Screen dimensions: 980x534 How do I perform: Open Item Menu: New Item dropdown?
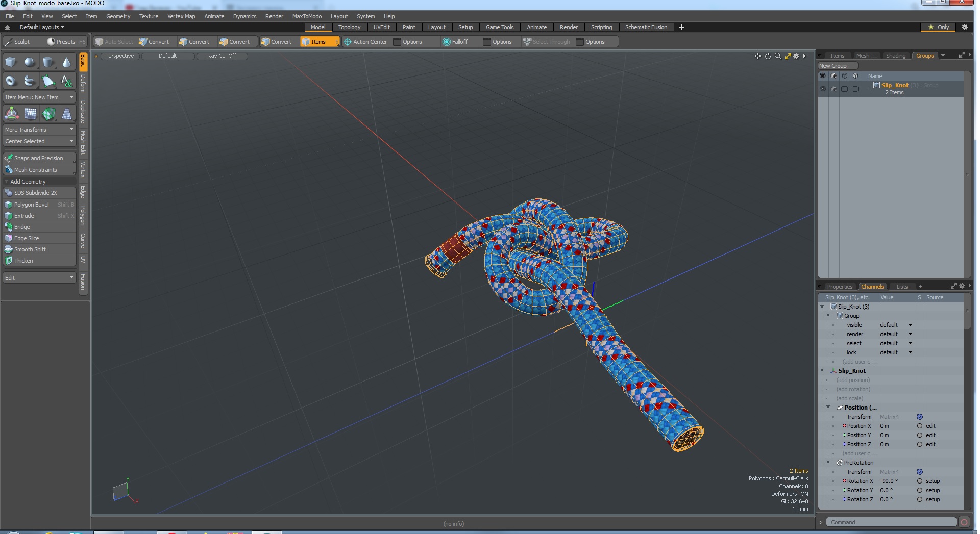pos(39,97)
